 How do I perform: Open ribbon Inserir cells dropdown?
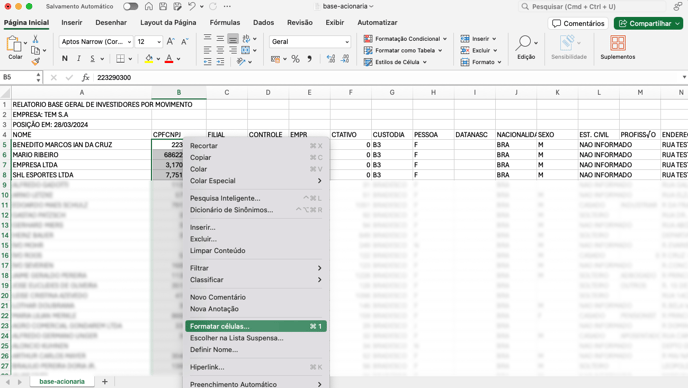pos(478,39)
